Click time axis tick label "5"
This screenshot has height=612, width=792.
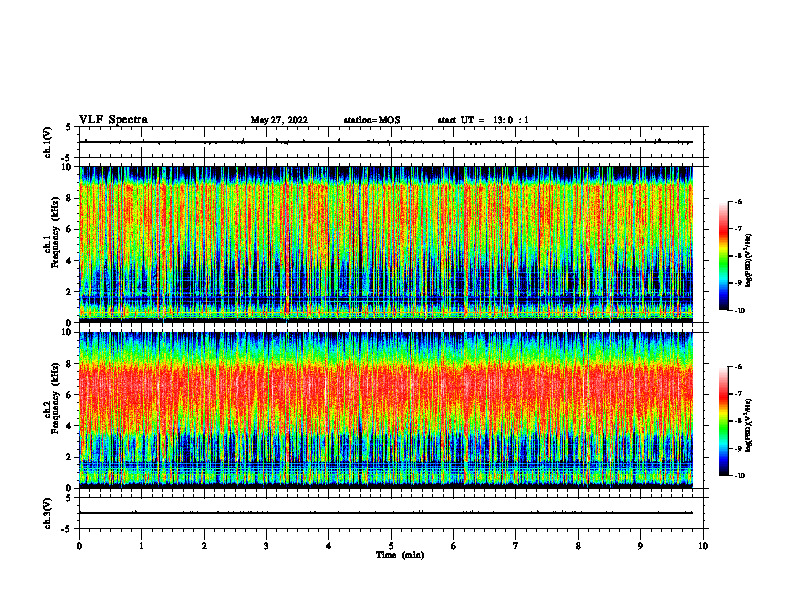click(391, 546)
